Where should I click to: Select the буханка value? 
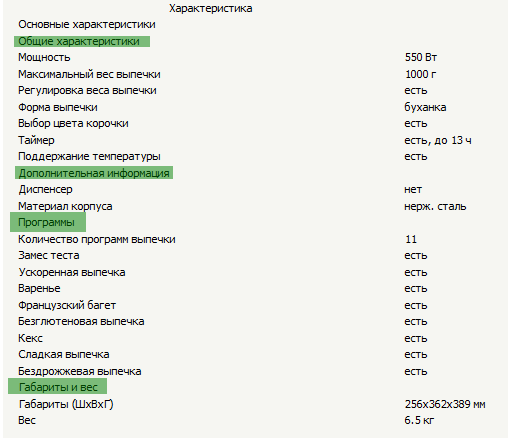[x=425, y=107]
